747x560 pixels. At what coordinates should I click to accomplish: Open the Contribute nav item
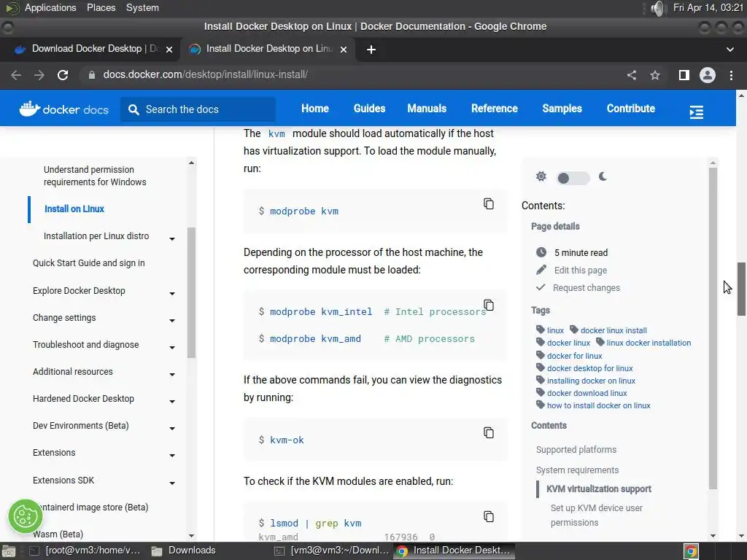coord(631,109)
